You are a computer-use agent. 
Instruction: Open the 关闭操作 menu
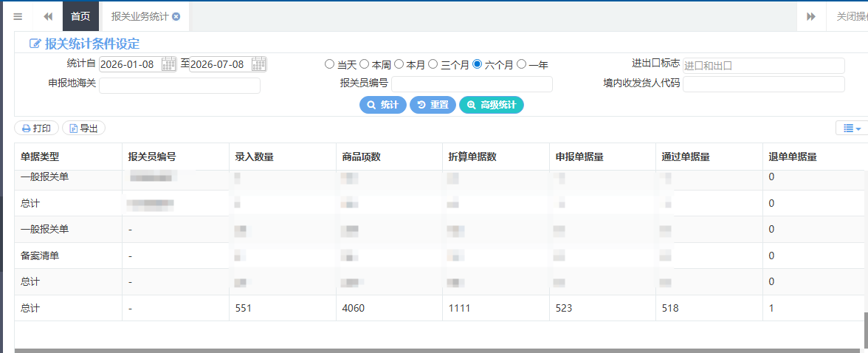coord(852,17)
